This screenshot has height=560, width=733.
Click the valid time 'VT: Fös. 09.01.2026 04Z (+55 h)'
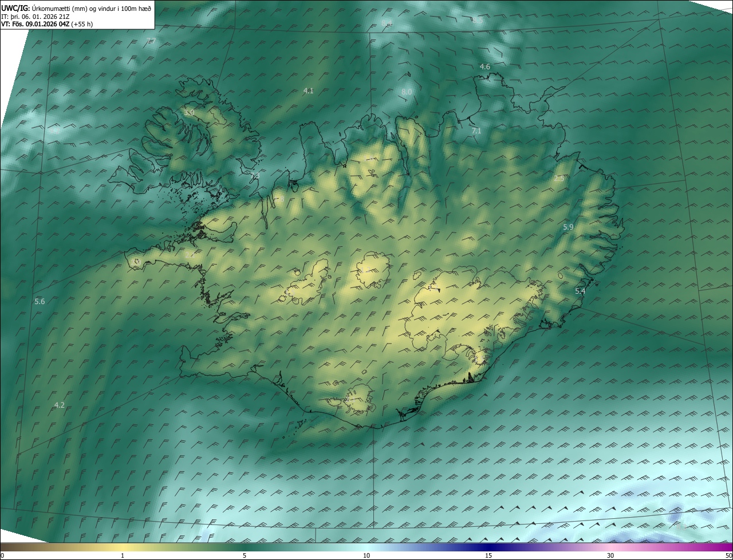(47, 24)
